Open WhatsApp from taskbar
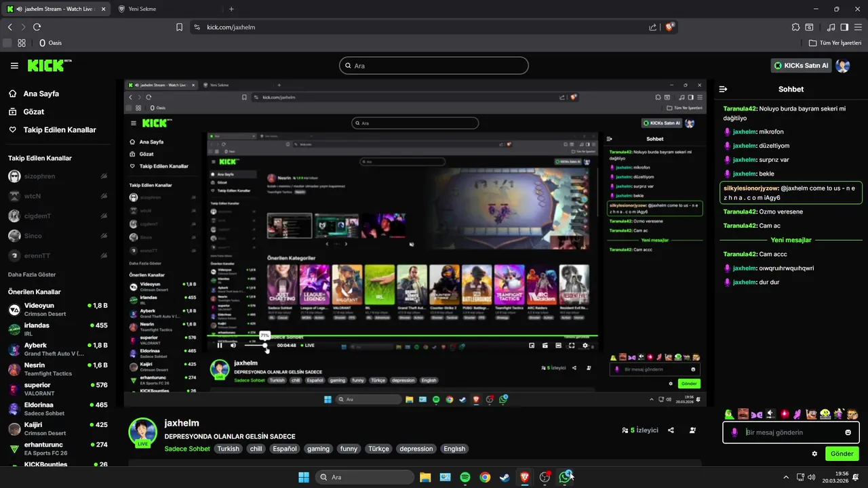The width and height of the screenshot is (868, 488). [564, 477]
